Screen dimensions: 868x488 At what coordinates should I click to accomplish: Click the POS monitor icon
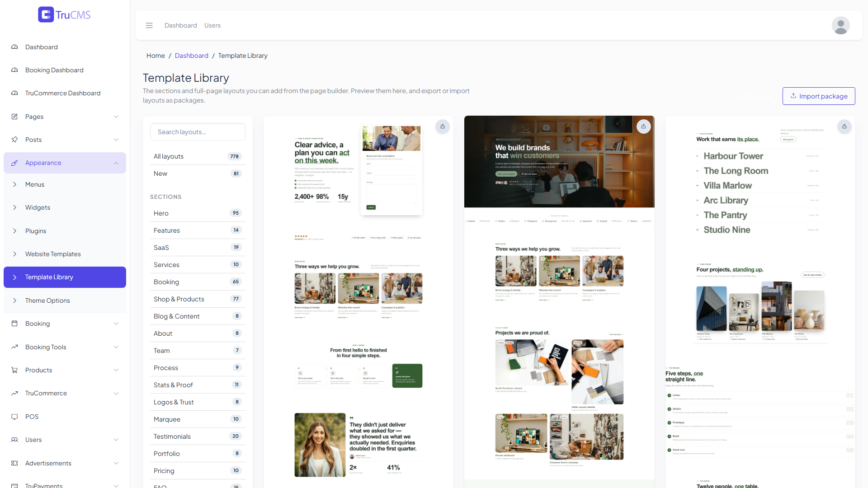coord(14,417)
